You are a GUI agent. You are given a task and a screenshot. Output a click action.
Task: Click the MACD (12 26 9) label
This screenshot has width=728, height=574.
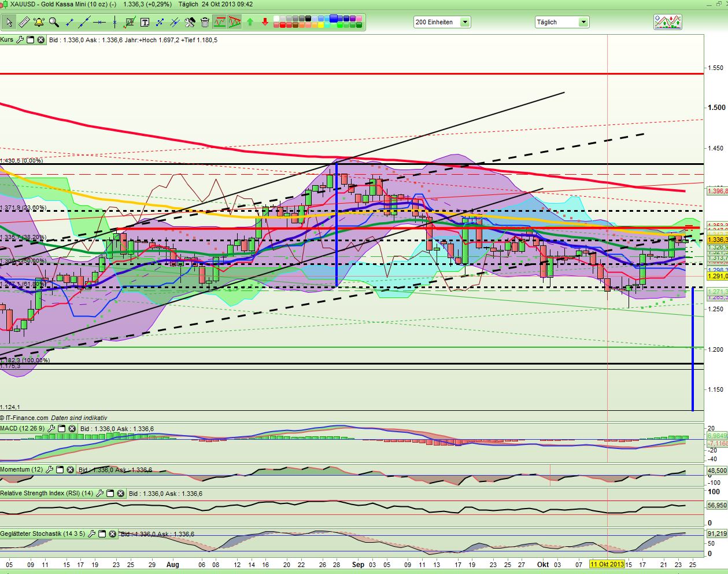(23, 429)
